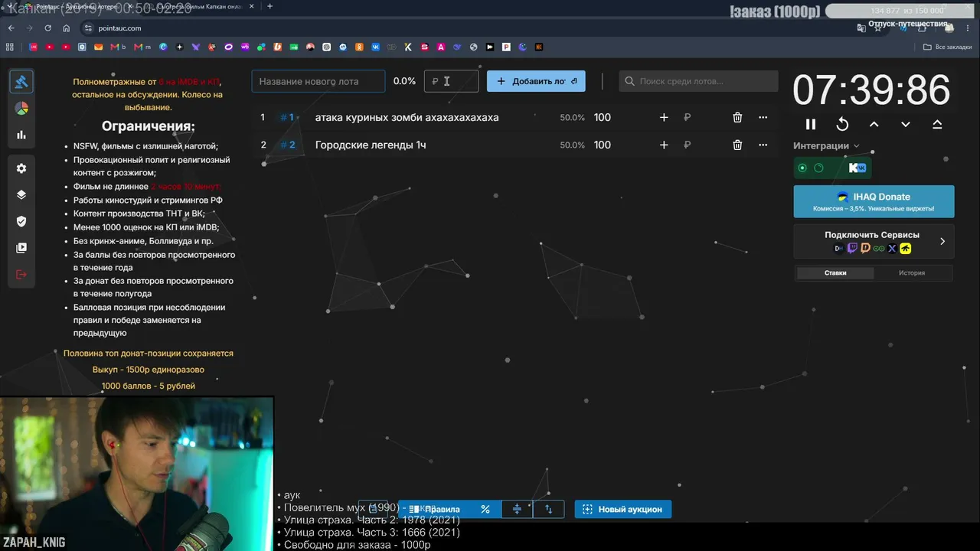Go back in browser history
The image size is (980, 551).
click(11, 28)
